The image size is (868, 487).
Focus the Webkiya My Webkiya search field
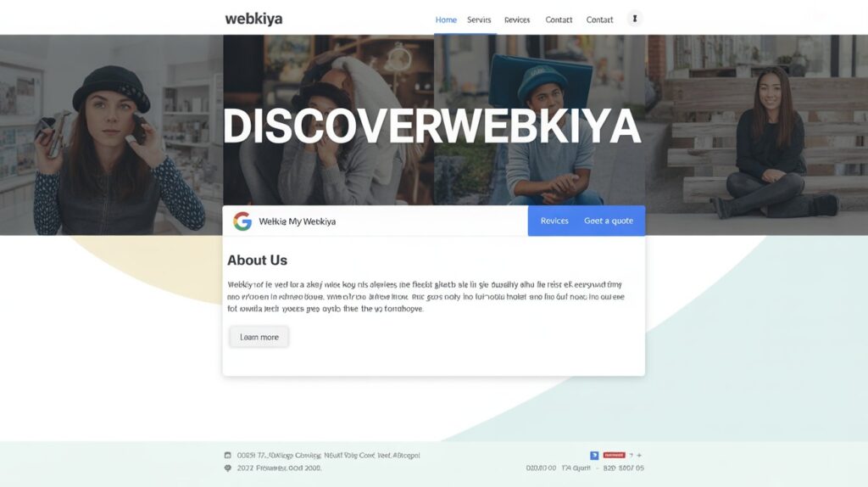(376, 221)
